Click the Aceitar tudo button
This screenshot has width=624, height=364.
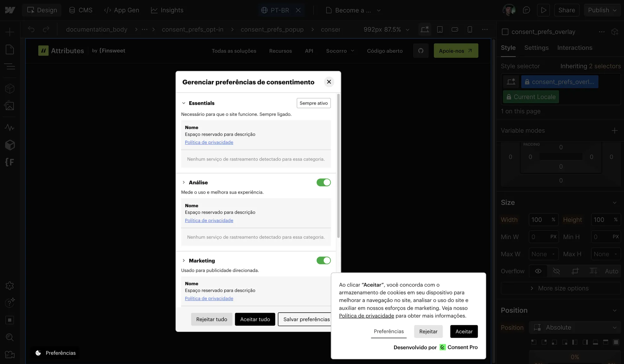pyautogui.click(x=255, y=319)
